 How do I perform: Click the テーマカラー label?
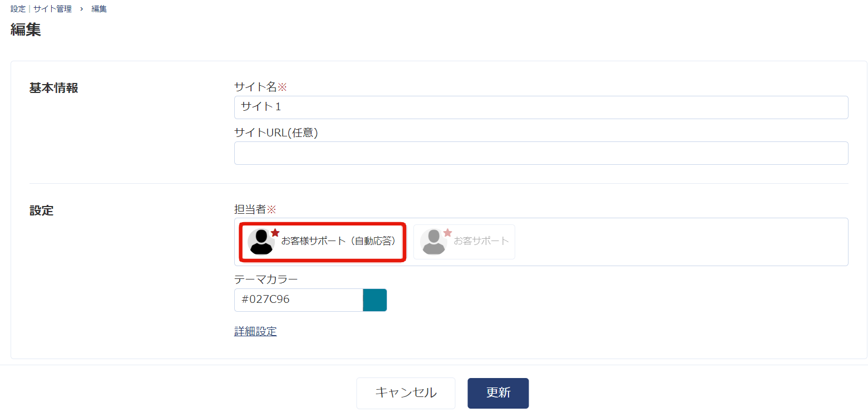pos(266,279)
